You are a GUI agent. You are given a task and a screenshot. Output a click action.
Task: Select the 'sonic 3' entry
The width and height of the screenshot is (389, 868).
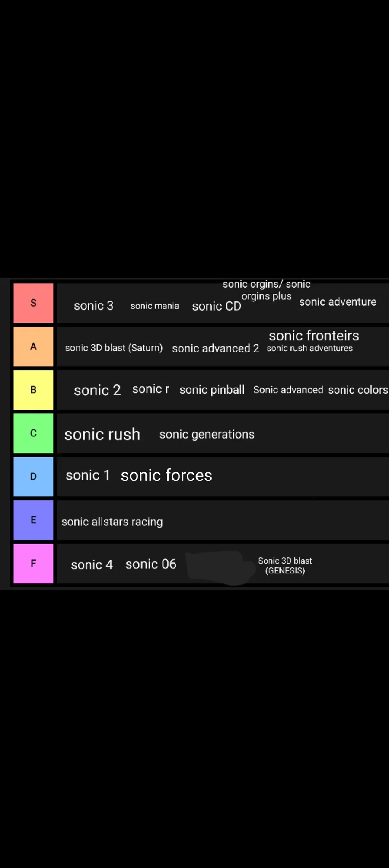pos(93,306)
